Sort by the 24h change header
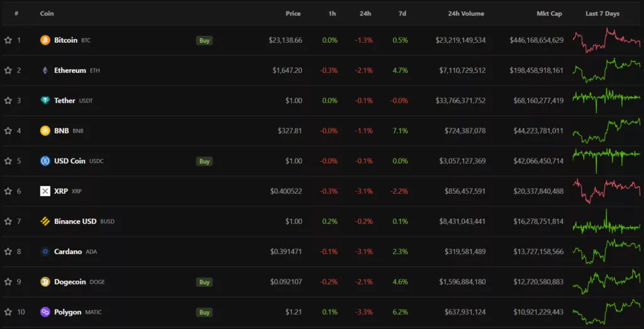This screenshot has width=644, height=329. tap(365, 14)
